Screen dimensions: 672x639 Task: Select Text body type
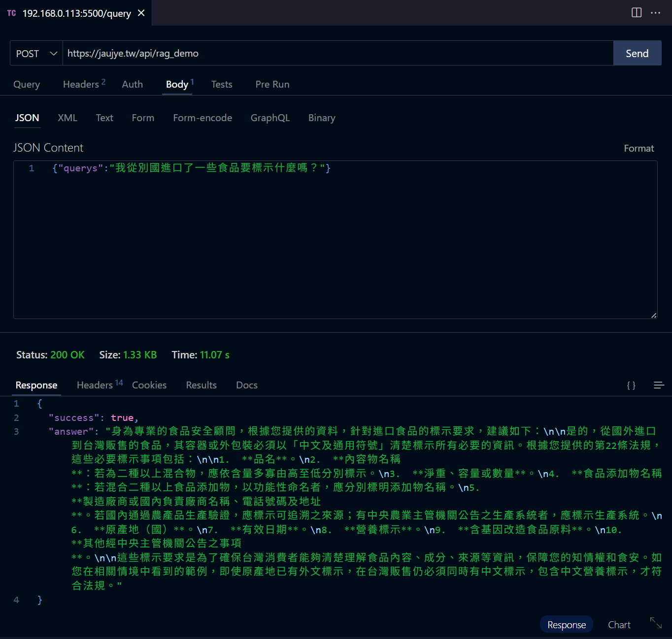tap(104, 118)
